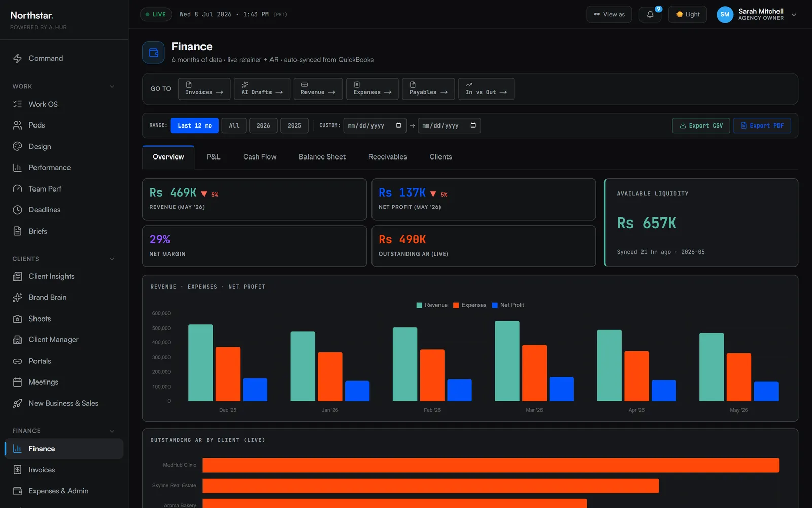Collapse the FINANCE sidebar section
The image size is (812, 508).
click(x=112, y=431)
